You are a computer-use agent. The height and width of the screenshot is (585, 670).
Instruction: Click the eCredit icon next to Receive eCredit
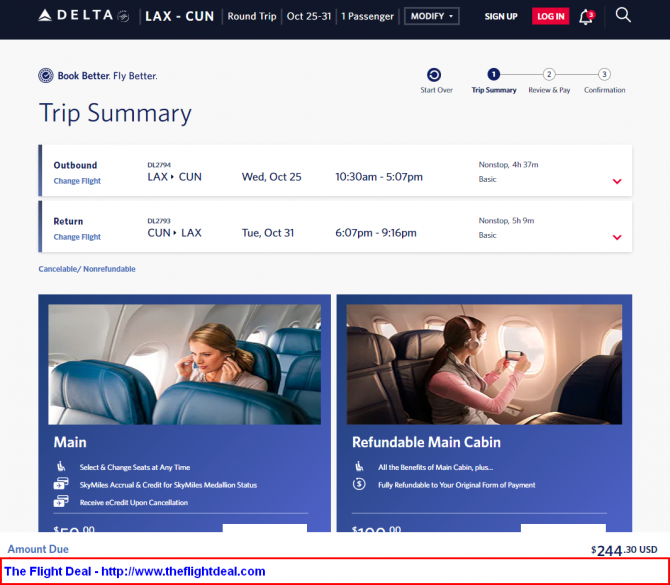[x=62, y=502]
